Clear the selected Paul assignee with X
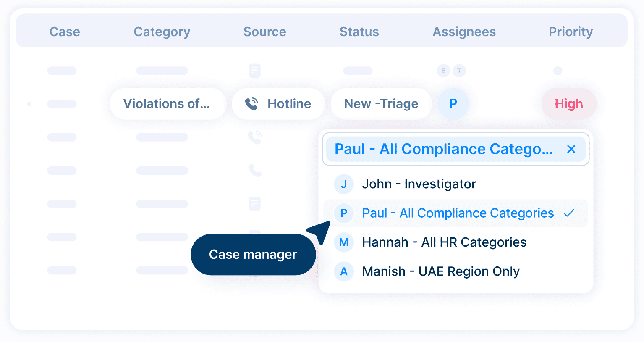644x342 pixels. tap(571, 149)
